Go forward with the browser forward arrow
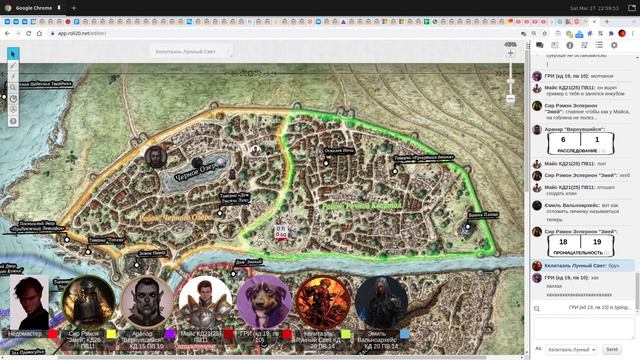 coord(18,33)
